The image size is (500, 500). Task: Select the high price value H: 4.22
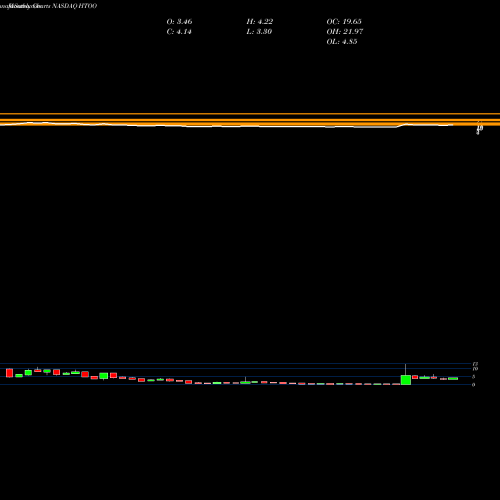[x=260, y=22]
